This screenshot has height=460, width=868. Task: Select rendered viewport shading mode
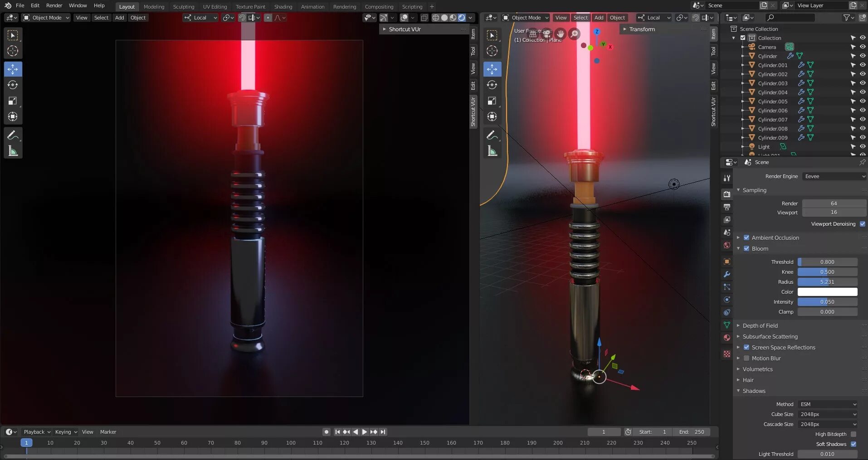click(x=462, y=18)
